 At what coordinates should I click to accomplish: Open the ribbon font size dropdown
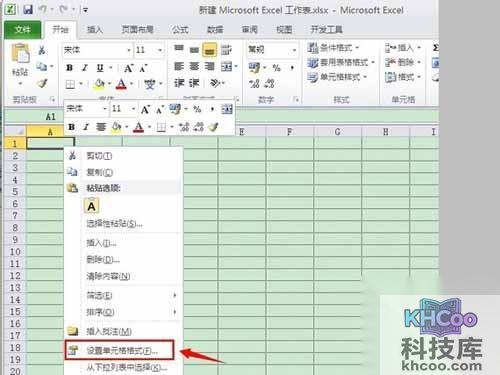coord(160,50)
